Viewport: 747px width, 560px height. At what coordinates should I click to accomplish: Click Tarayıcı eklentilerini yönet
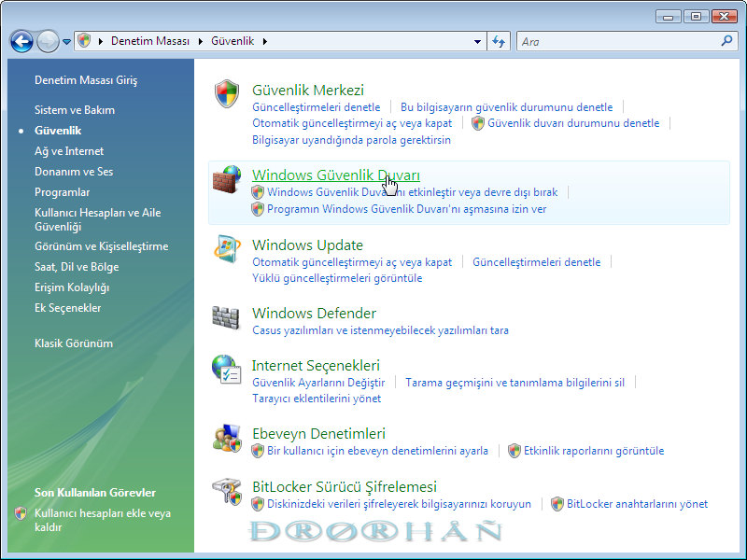(x=317, y=399)
